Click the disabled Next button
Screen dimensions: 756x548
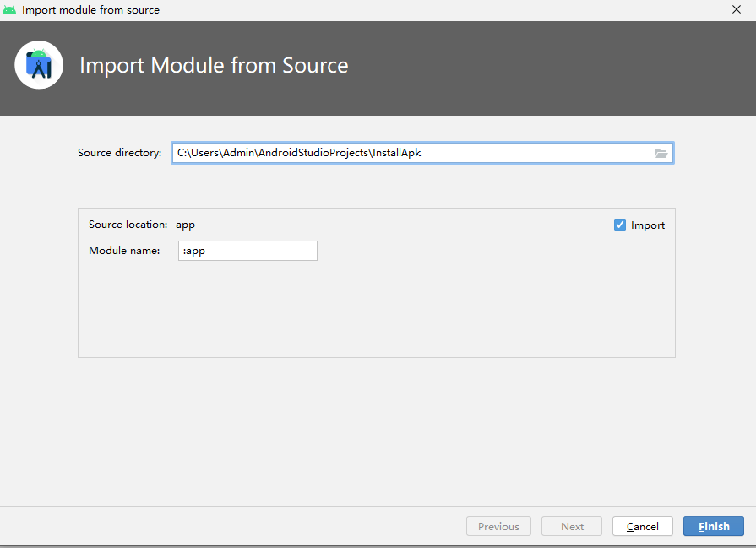tap(572, 526)
